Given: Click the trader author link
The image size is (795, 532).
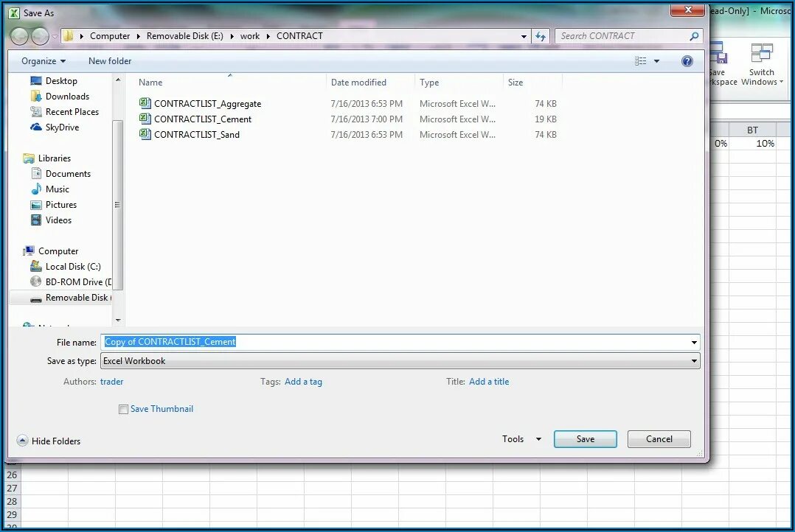Looking at the screenshot, I should coord(111,382).
